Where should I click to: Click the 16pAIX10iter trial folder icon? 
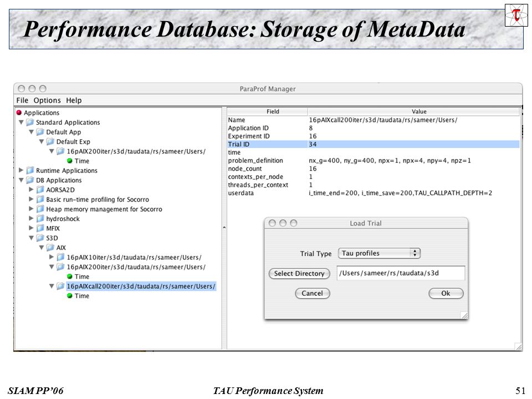pyautogui.click(x=60, y=257)
